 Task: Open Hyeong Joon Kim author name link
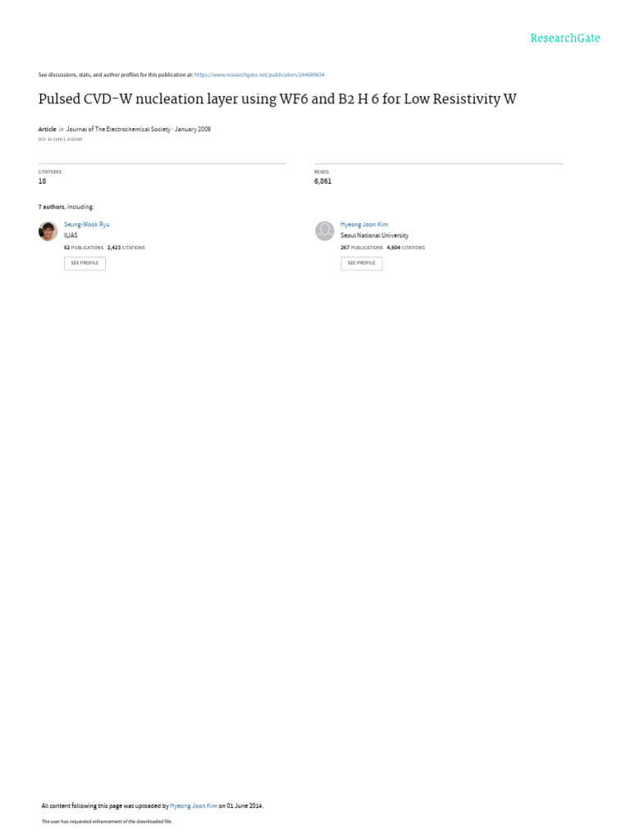click(x=364, y=225)
